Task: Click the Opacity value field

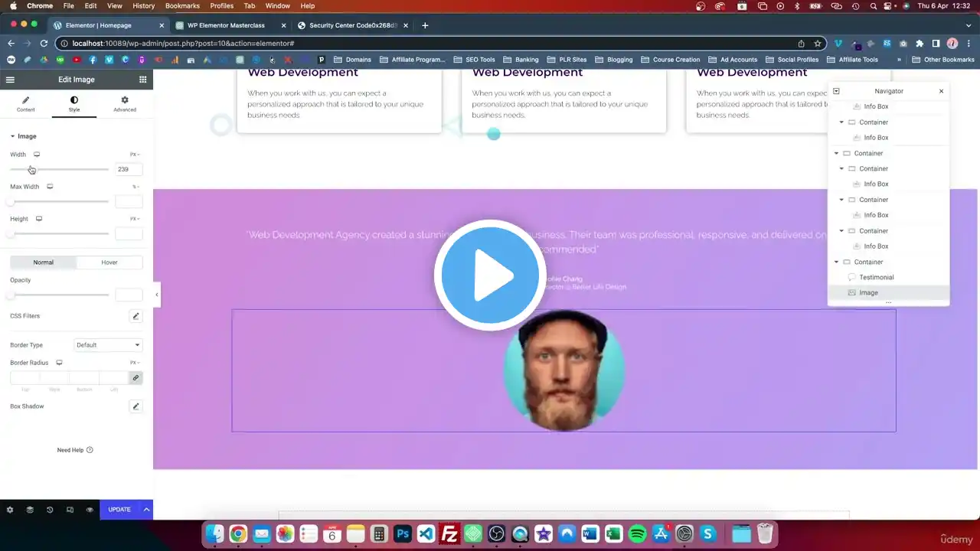Action: [x=129, y=295]
